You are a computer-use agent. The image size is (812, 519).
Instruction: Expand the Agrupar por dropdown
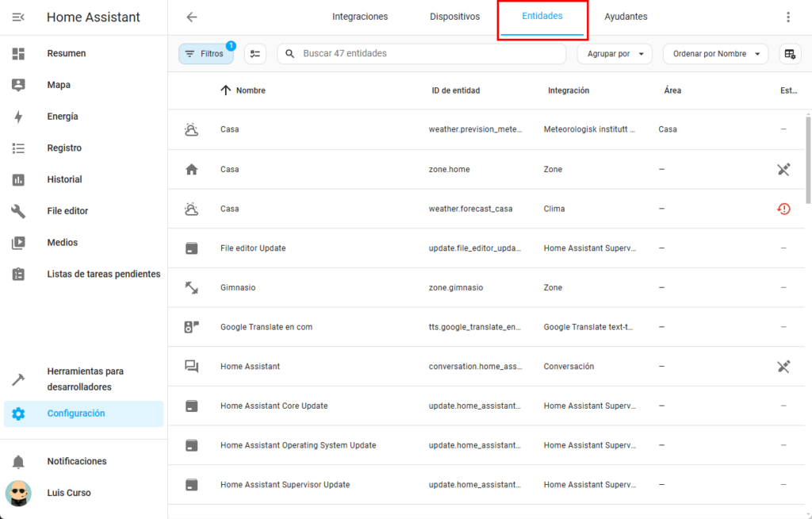coord(615,54)
